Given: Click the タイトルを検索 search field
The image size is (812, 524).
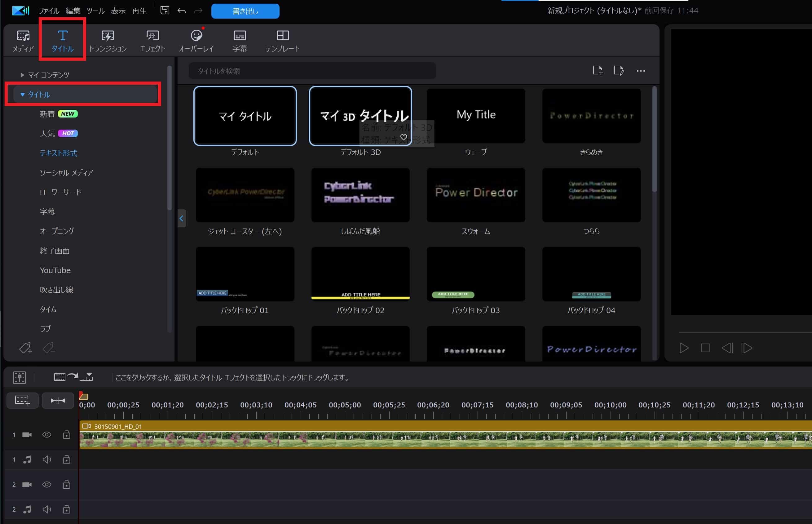Looking at the screenshot, I should point(312,71).
